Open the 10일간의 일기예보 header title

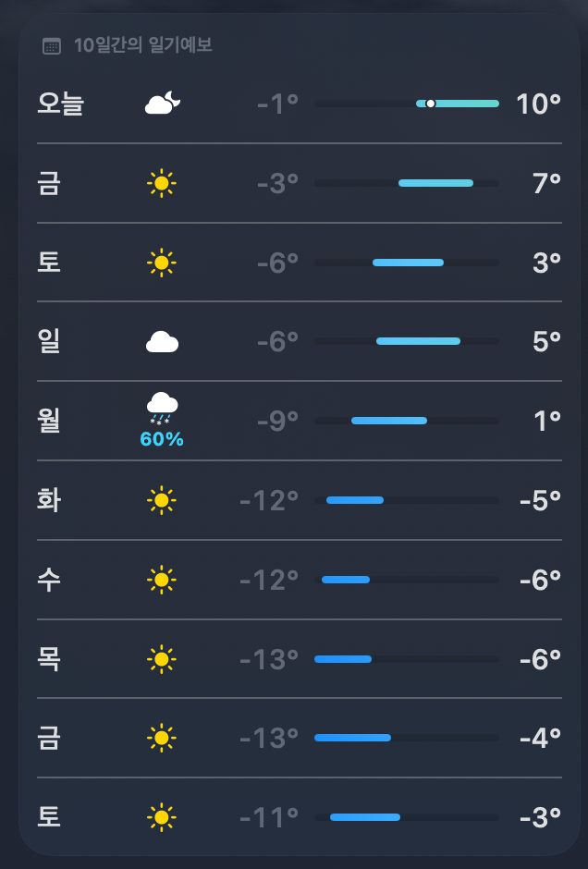[x=142, y=45]
